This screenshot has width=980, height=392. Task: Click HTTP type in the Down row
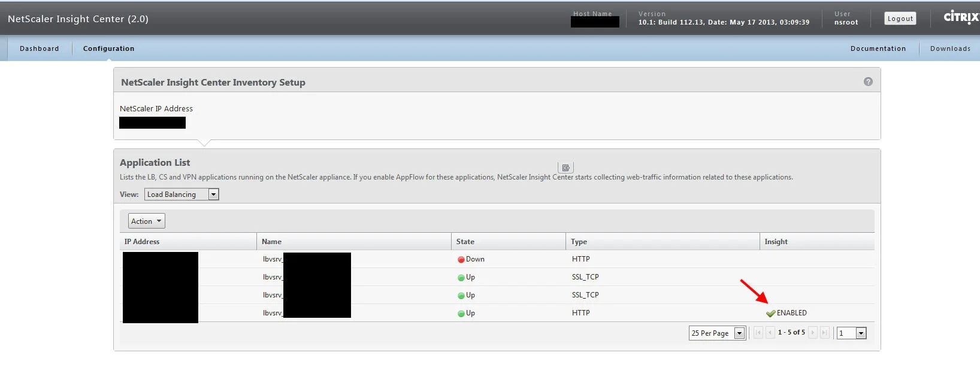click(x=581, y=259)
